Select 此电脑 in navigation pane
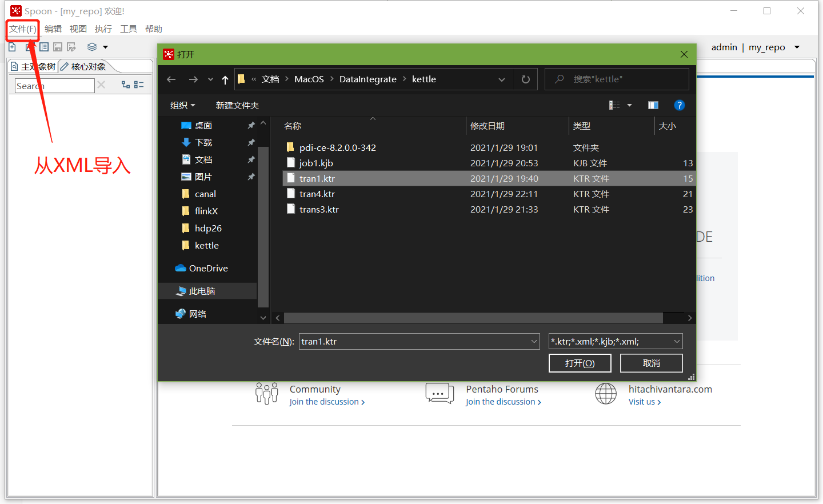 click(202, 291)
